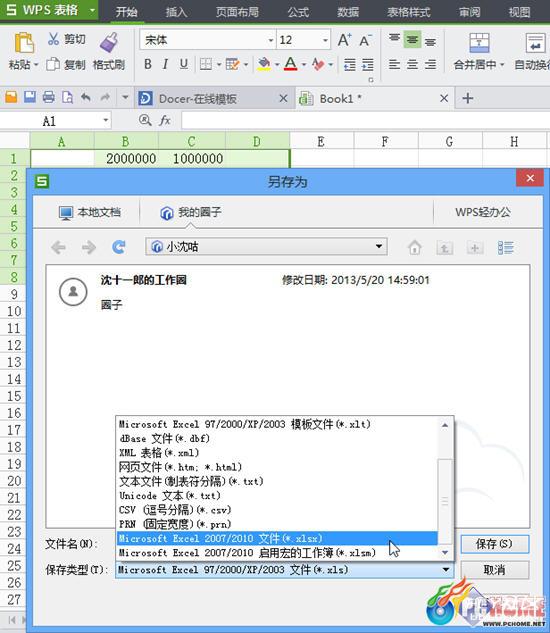Open the A1 name box dropdown
Screen dimensions: 550x633
(x=105, y=120)
